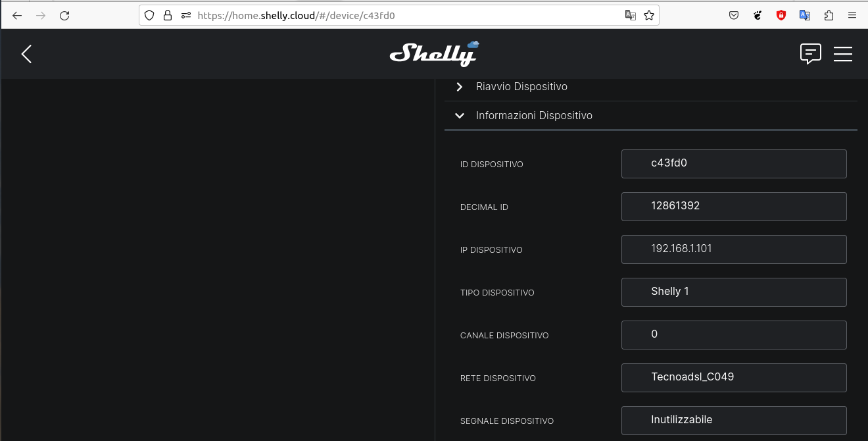Viewport: 868px width, 441px height.
Task: Go back with the Shelly back chevron
Action: tap(26, 54)
